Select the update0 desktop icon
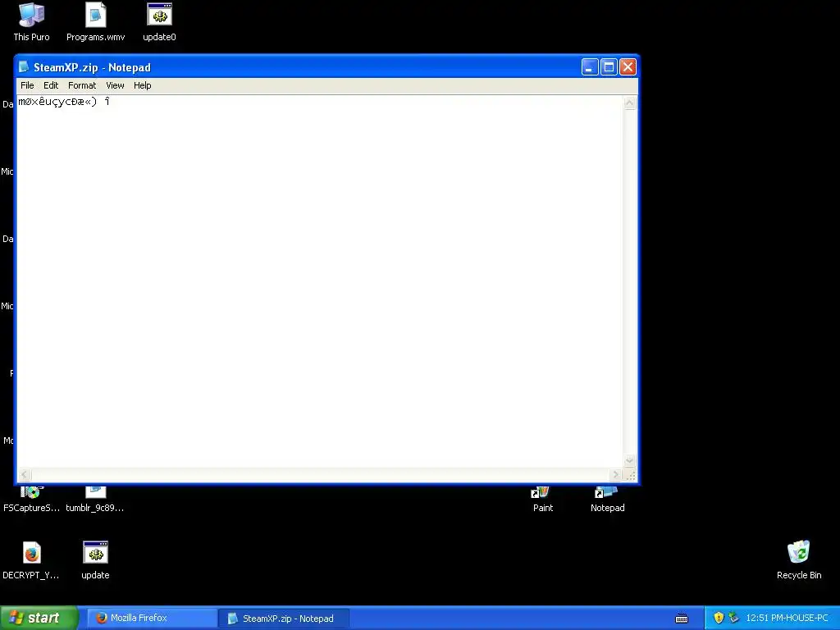 160,22
